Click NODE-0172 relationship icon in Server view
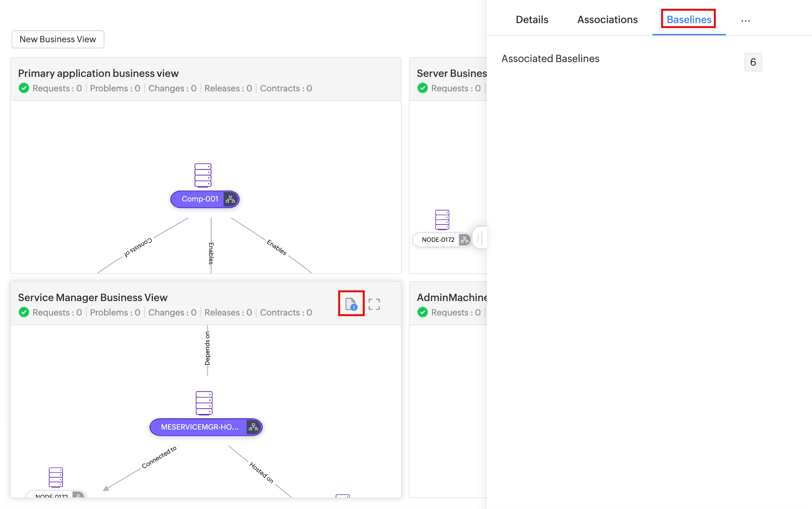 465,240
